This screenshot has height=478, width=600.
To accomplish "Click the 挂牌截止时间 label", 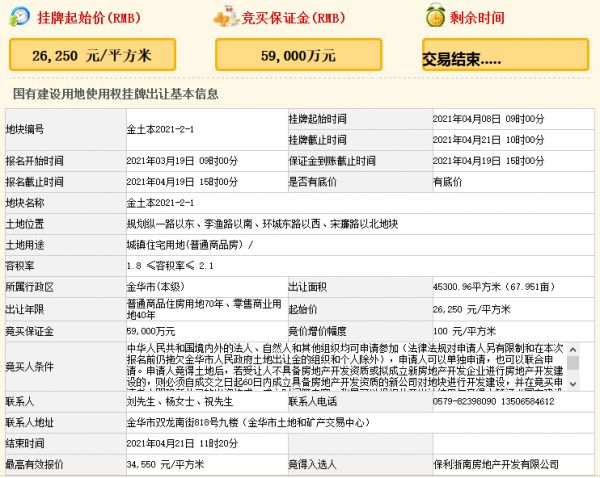I will pyautogui.click(x=317, y=140).
